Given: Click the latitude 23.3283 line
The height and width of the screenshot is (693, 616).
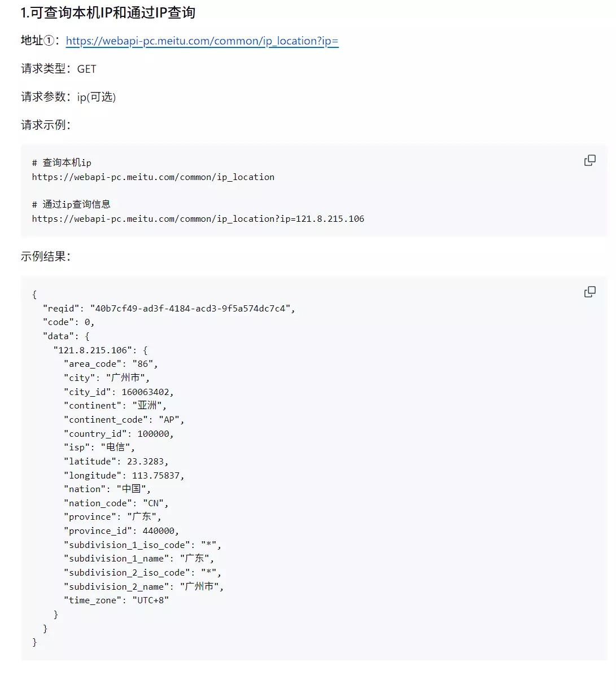Looking at the screenshot, I should (x=116, y=461).
